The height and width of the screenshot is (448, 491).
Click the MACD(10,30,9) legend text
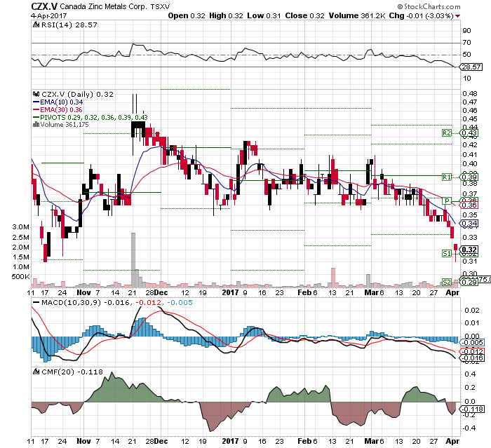click(71, 302)
